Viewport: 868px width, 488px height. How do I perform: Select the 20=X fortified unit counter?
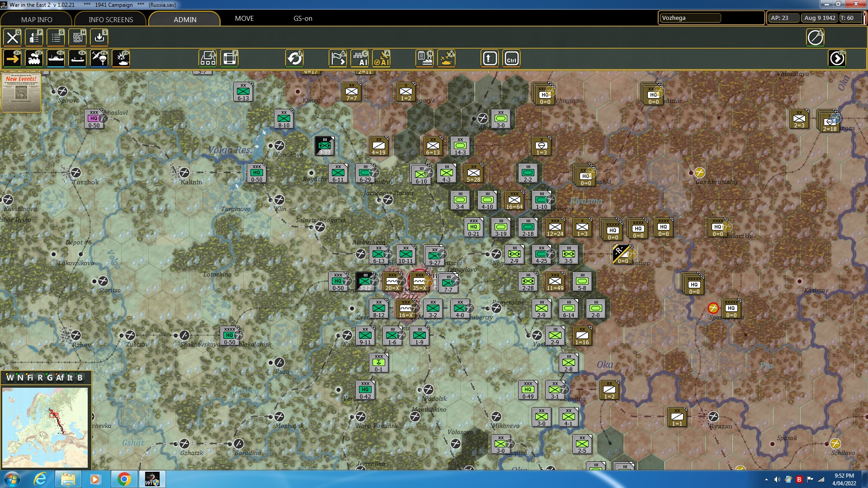tap(392, 282)
